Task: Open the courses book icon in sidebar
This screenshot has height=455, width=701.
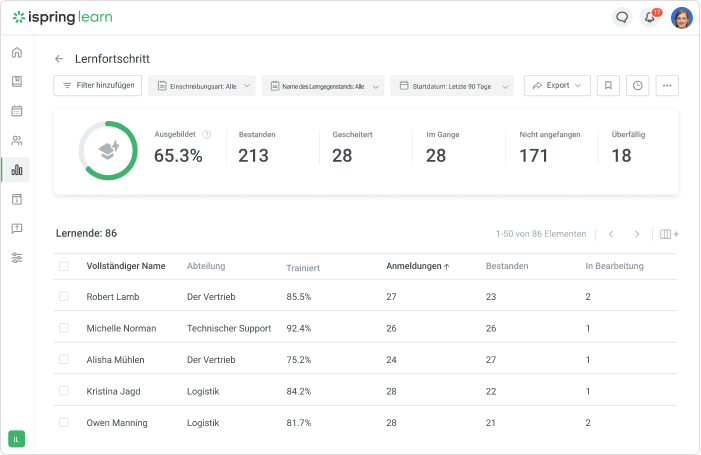Action: pyautogui.click(x=17, y=81)
